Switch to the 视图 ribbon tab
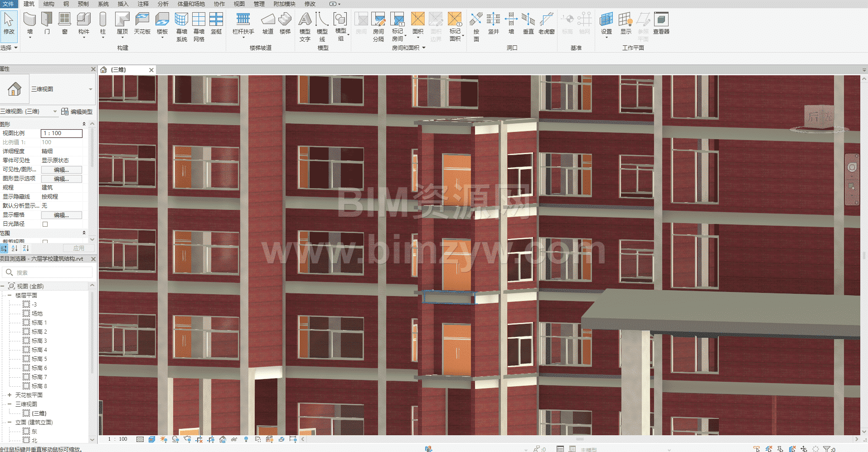This screenshot has height=452, width=868. [x=239, y=4]
